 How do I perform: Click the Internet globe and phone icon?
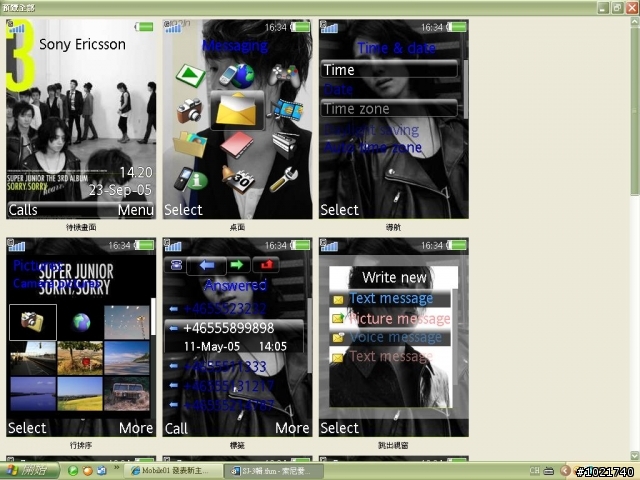pyautogui.click(x=237, y=76)
